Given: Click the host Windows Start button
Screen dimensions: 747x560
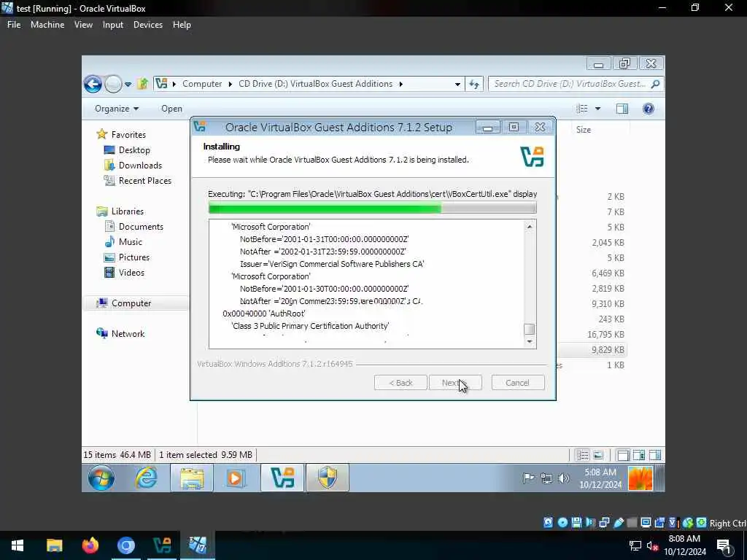Looking at the screenshot, I should click(x=18, y=545).
